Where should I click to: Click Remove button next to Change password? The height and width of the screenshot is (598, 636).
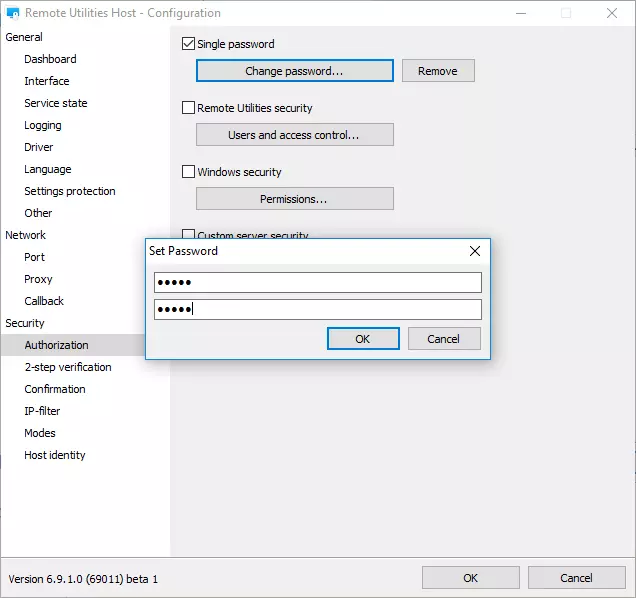[438, 71]
